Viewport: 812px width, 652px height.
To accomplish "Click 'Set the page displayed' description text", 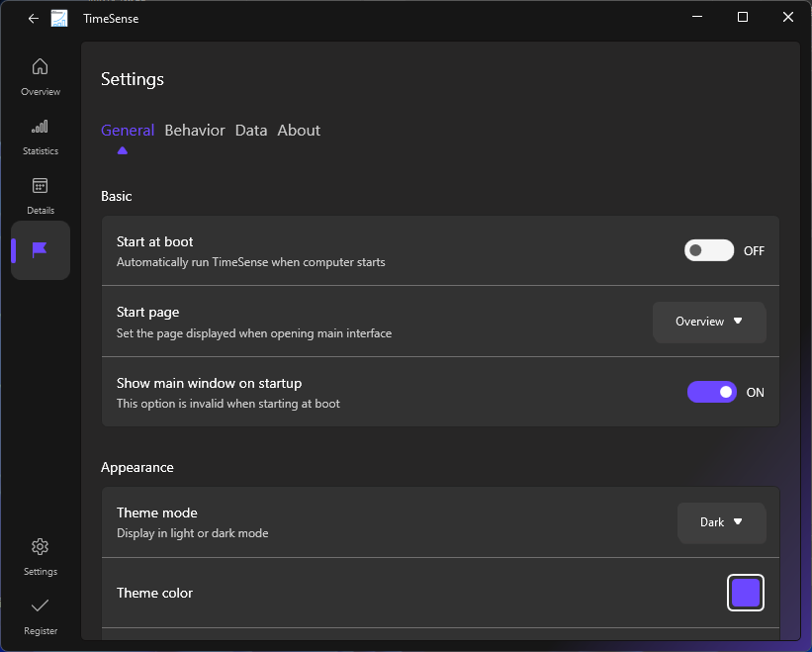I will tap(254, 333).
